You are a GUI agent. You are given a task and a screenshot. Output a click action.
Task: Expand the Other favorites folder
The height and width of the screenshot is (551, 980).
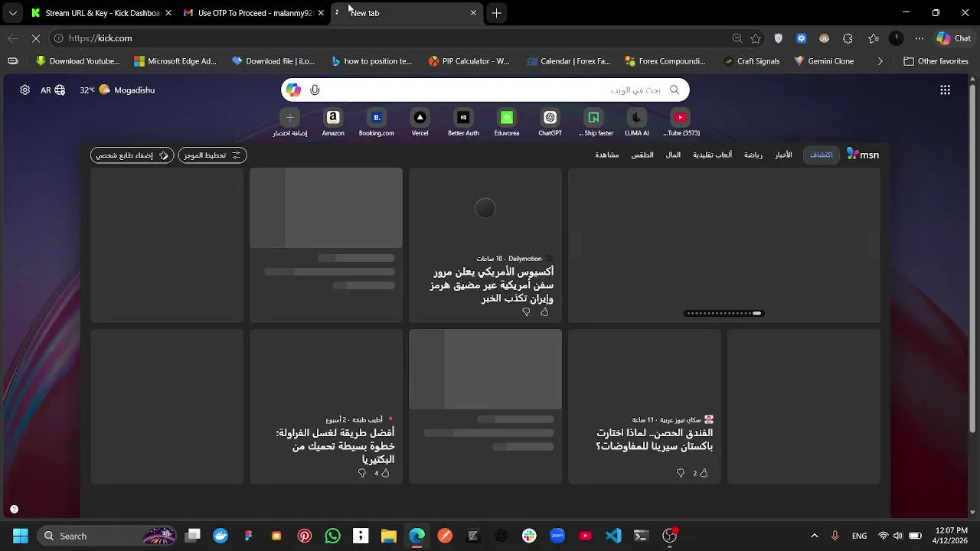936,61
